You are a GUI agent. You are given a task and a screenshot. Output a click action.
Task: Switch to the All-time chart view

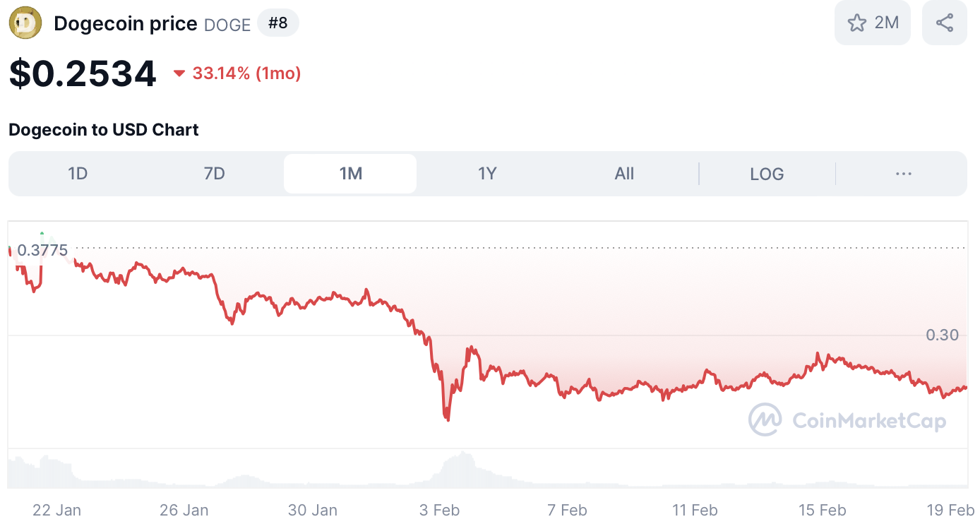pos(624,173)
